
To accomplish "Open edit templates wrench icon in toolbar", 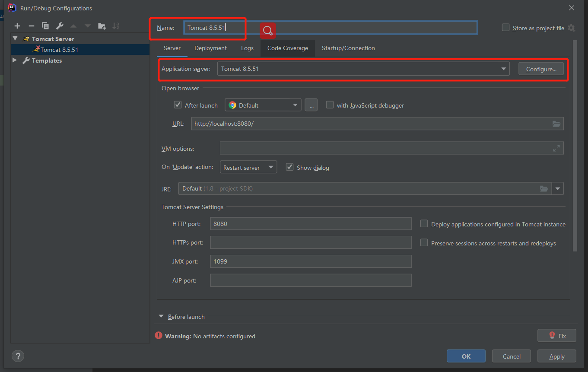I will pyautogui.click(x=60, y=26).
